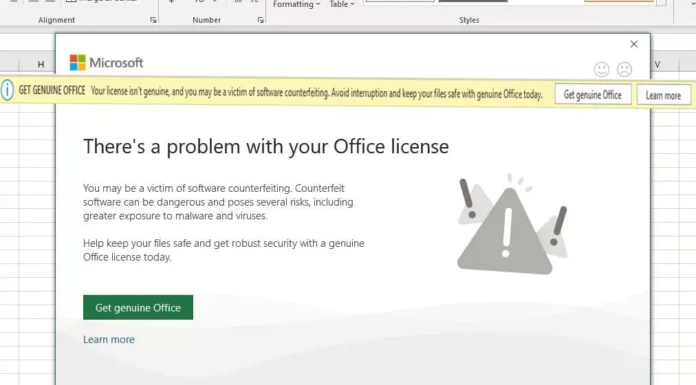This screenshot has width=696, height=385.
Task: Click the Microsoft logo in the dialog
Action: pos(107,63)
